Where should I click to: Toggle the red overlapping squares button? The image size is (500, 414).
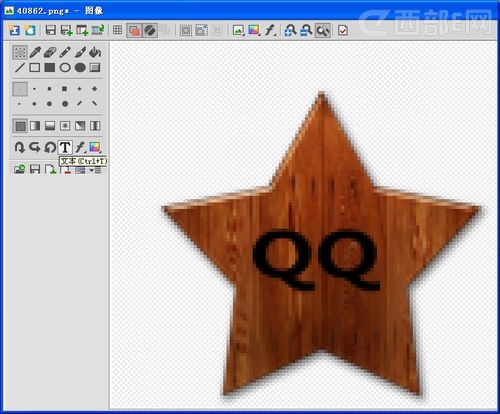click(x=134, y=30)
